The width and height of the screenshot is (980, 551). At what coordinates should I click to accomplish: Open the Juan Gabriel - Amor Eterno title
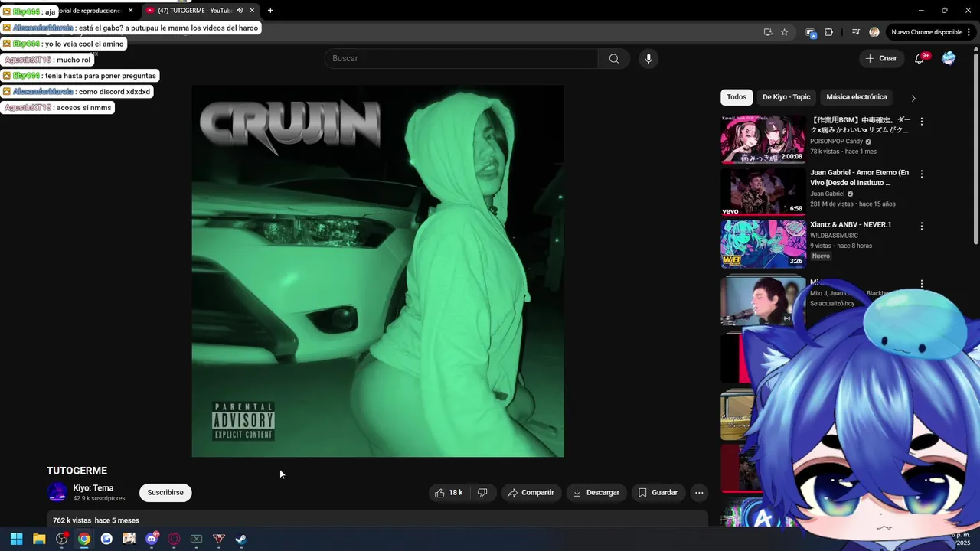point(860,178)
